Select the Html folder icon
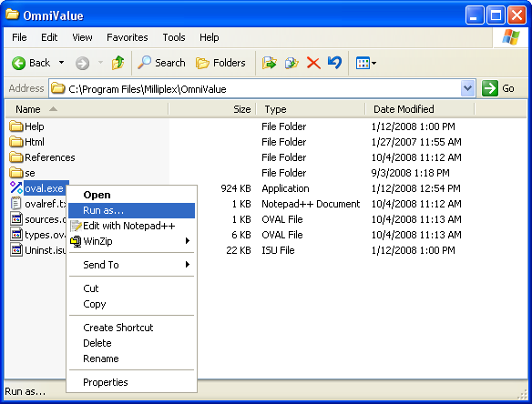 click(16, 142)
